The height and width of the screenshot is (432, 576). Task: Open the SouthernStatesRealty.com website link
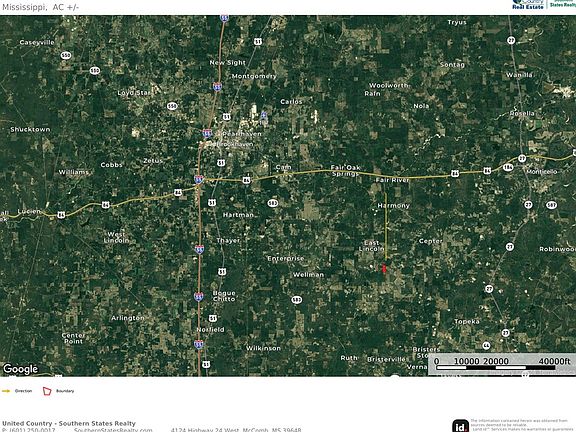tap(113, 430)
